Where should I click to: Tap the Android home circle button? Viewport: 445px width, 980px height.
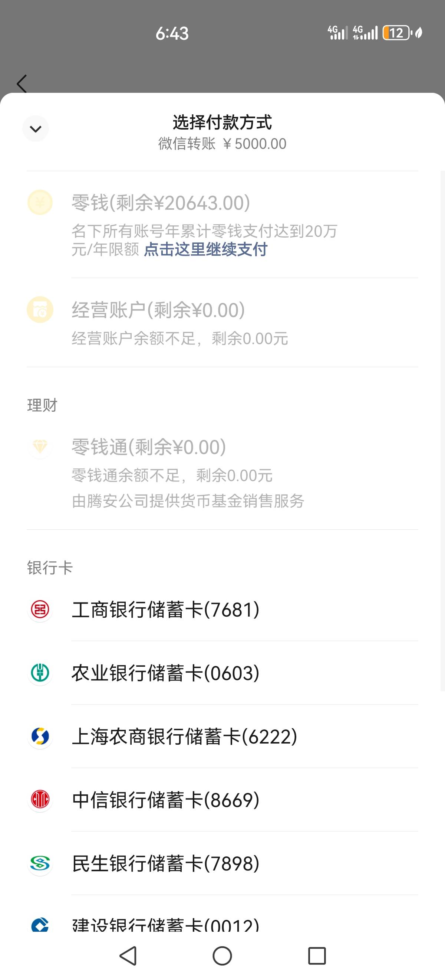pyautogui.click(x=222, y=955)
